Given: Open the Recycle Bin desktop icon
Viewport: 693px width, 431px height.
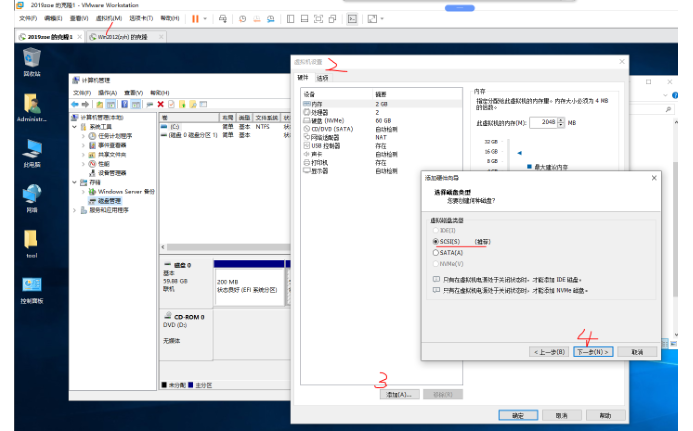Looking at the screenshot, I should tap(32, 62).
